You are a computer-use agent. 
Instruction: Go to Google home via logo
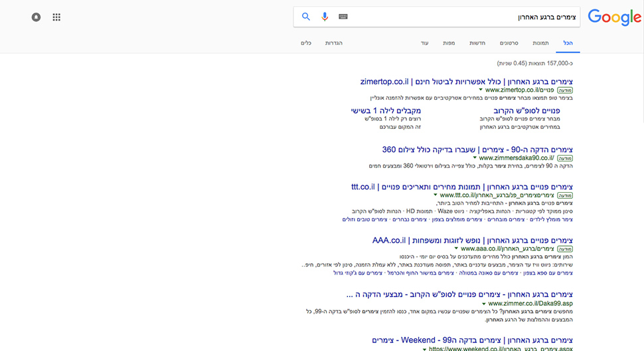tap(614, 17)
